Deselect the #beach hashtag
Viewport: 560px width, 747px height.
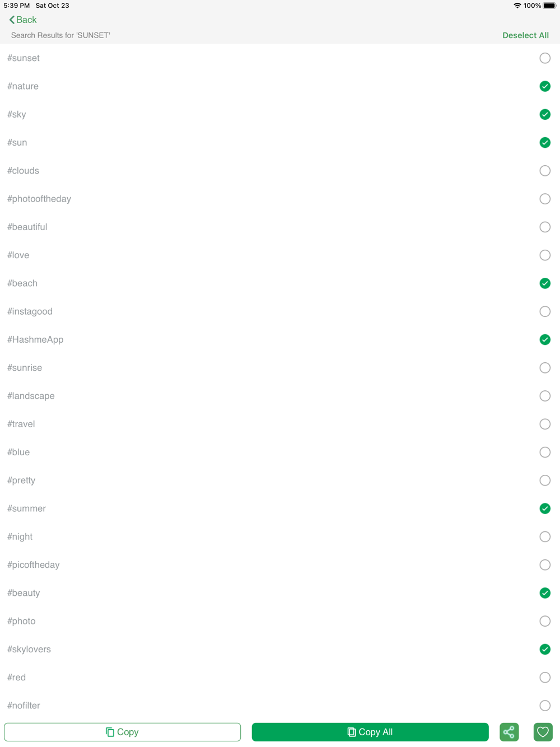(545, 283)
